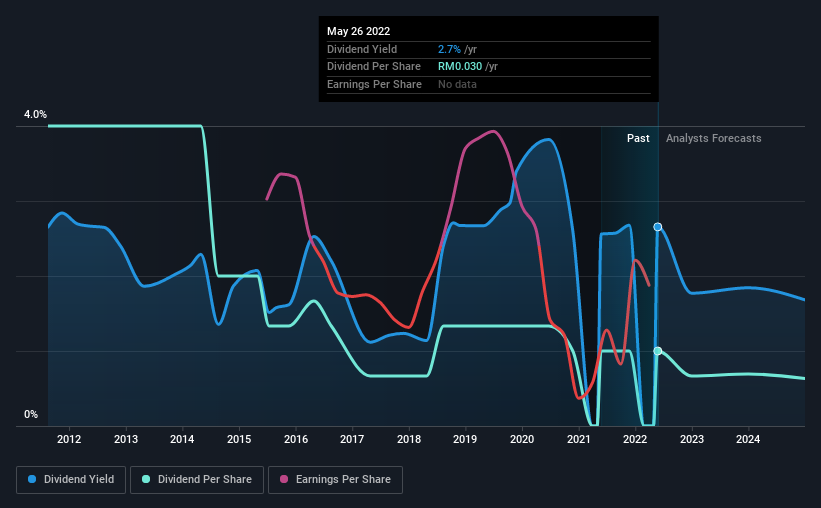The height and width of the screenshot is (508, 821).
Task: Click the Analysts Forecasts label
Action: pyautogui.click(x=714, y=138)
